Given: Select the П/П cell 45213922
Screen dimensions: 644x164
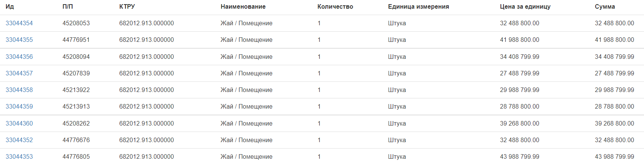Looking at the screenshot, I should tap(76, 90).
